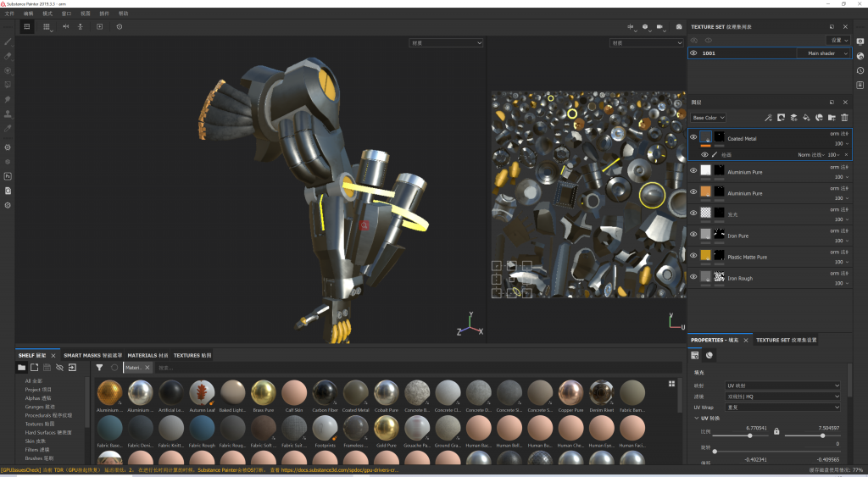868x477 pixels.
Task: Click the Photoshop export icon
Action: 8,176
